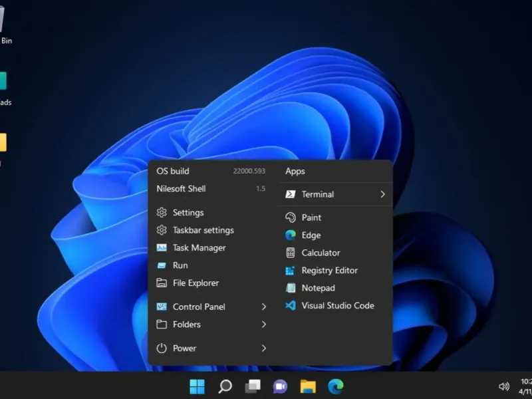Open Search from the taskbar magnifier
The width and height of the screenshot is (532, 399).
pyautogui.click(x=225, y=386)
